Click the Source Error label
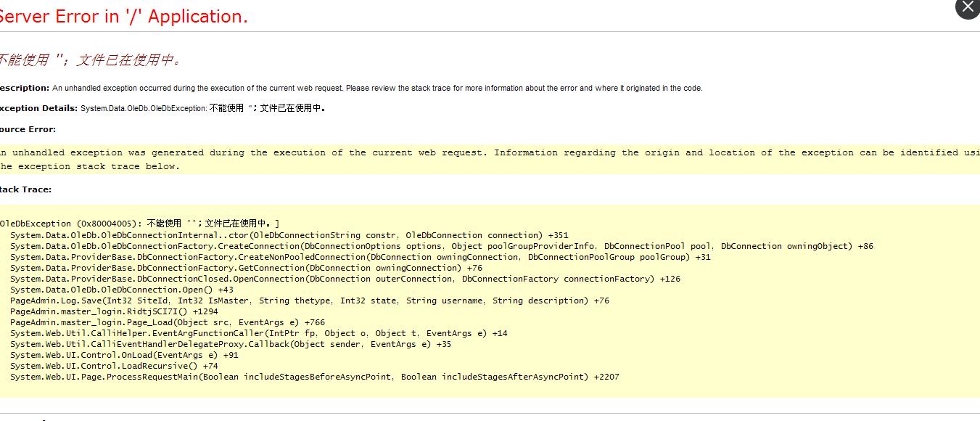This screenshot has height=421, width=980. tap(28, 129)
